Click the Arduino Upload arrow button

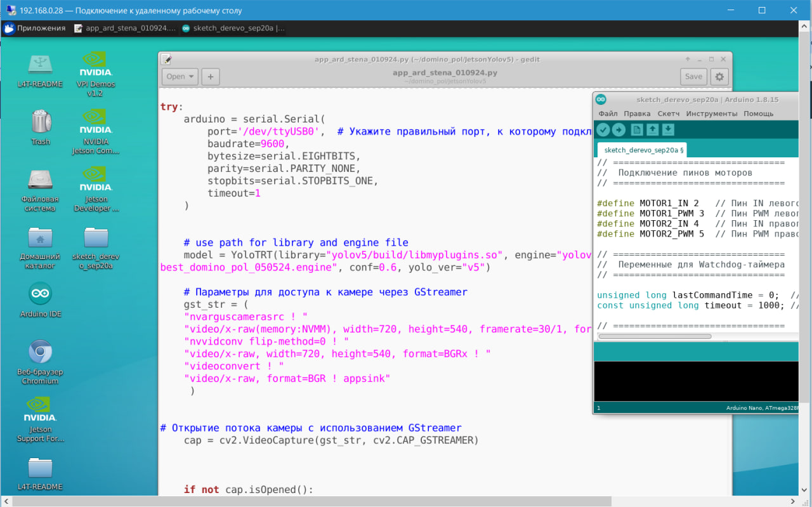pyautogui.click(x=619, y=129)
